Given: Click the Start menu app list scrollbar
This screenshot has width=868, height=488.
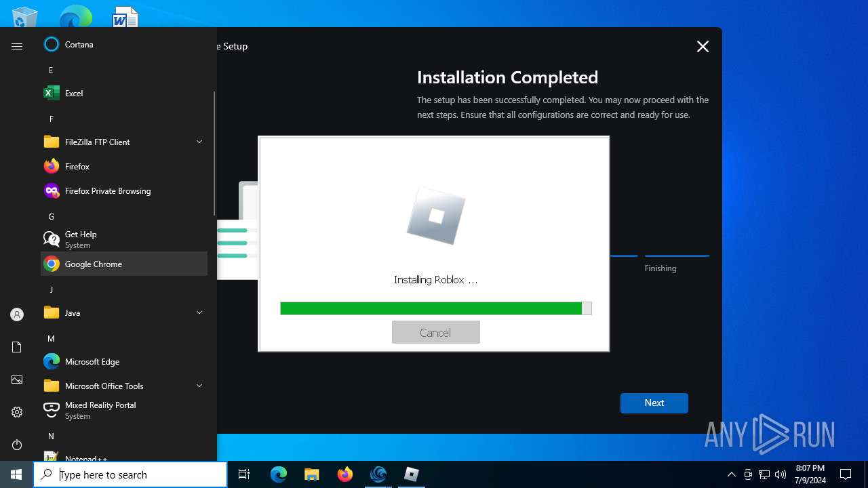Looking at the screenshot, I should [x=214, y=152].
